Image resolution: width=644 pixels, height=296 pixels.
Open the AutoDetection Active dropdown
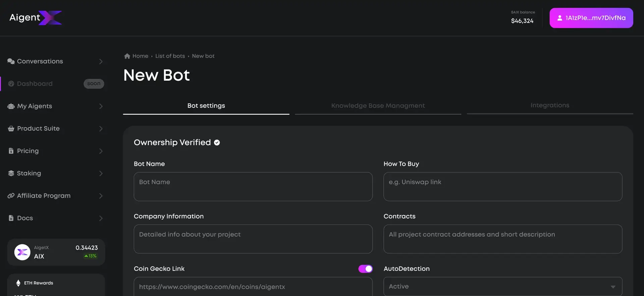(x=502, y=287)
